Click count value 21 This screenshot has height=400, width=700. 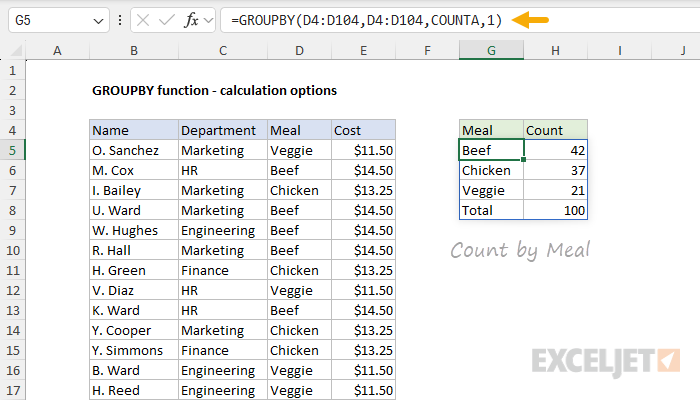555,191
